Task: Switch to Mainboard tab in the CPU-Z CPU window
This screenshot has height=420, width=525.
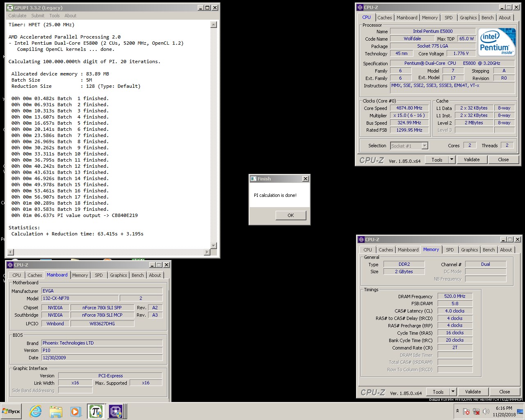Action: pos(407,18)
